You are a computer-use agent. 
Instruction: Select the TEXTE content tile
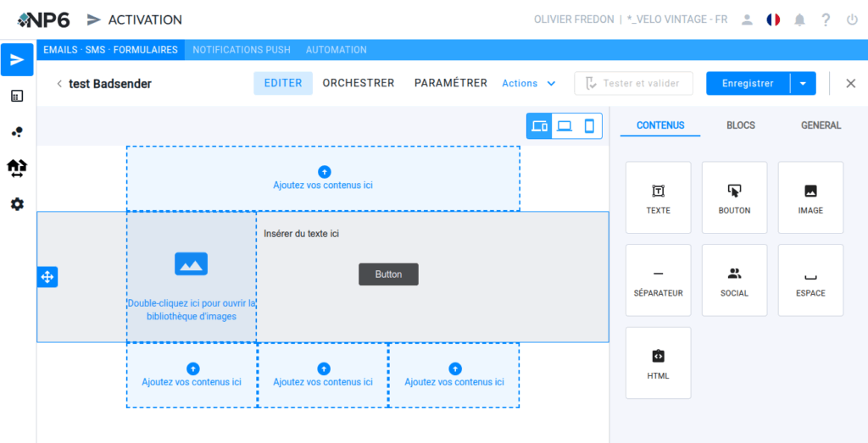658,197
